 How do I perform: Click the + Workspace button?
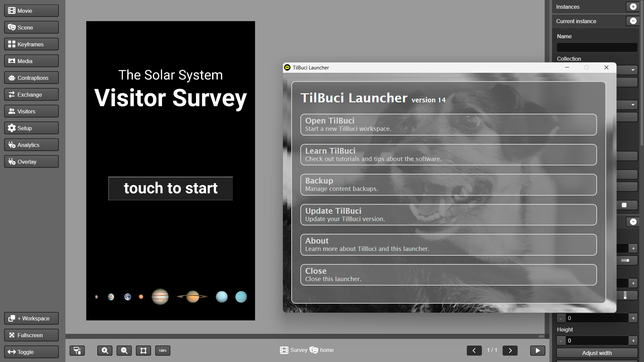point(32,318)
